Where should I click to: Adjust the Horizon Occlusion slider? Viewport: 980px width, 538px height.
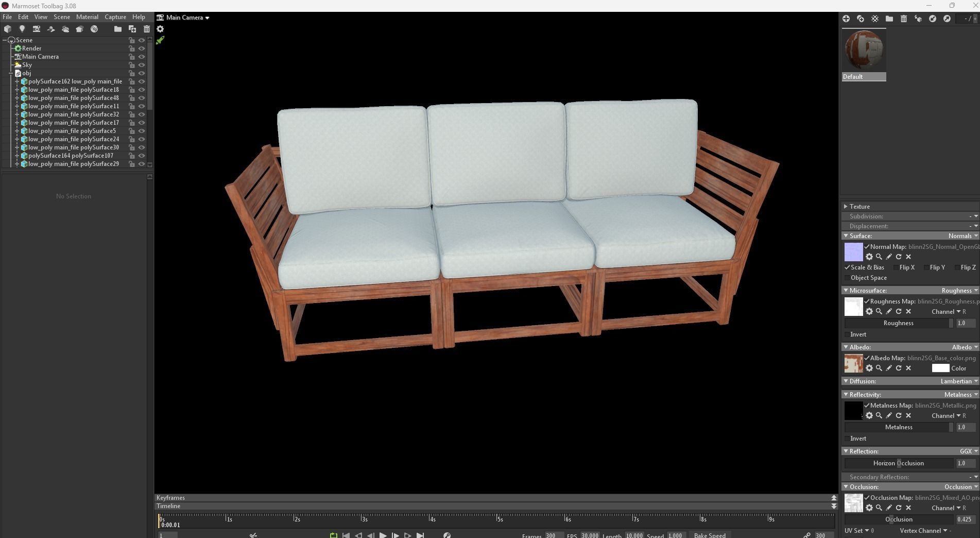(x=899, y=463)
